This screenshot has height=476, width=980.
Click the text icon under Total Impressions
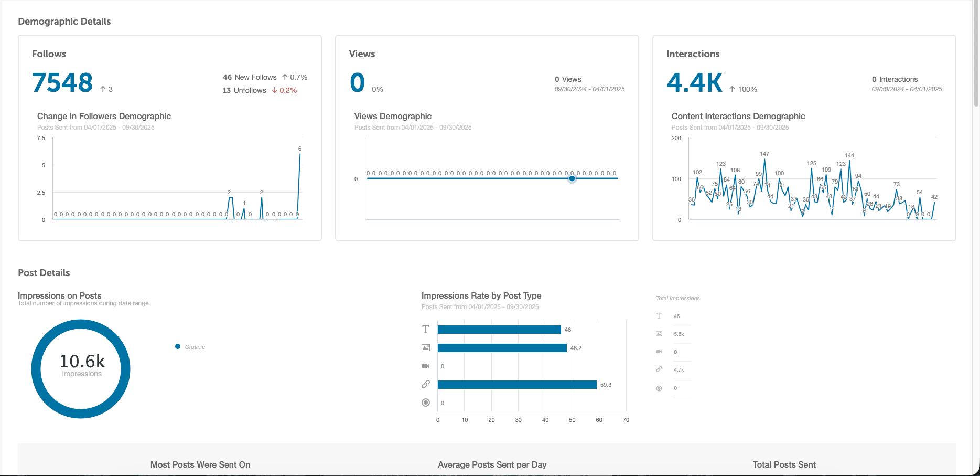(659, 316)
